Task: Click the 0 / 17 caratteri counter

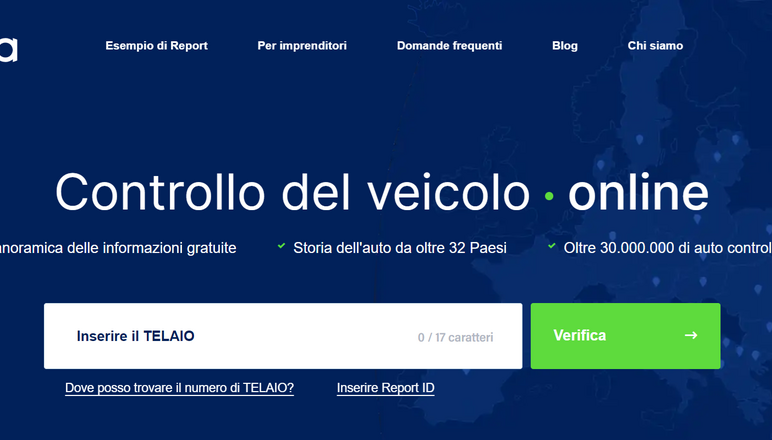Action: pyautogui.click(x=455, y=337)
